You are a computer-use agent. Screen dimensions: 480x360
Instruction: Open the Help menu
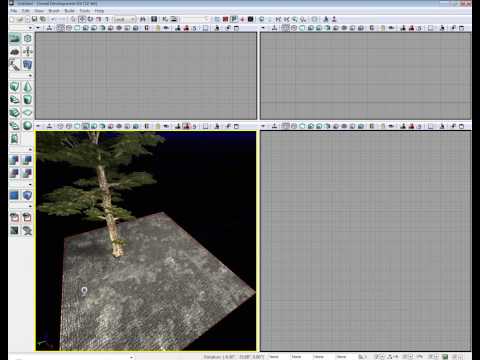click(99, 11)
